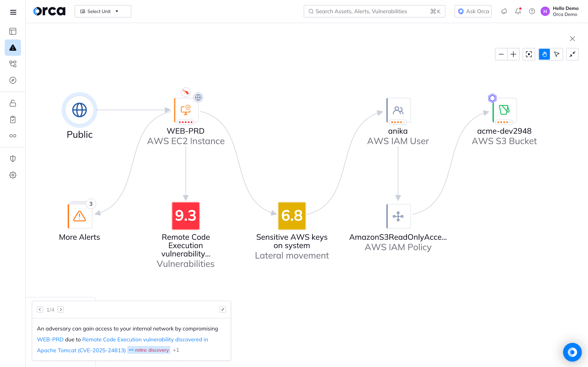This screenshot has height=367, width=588.
Task: Open the inventory hierarchy sidebar icon
Action: [x=13, y=64]
